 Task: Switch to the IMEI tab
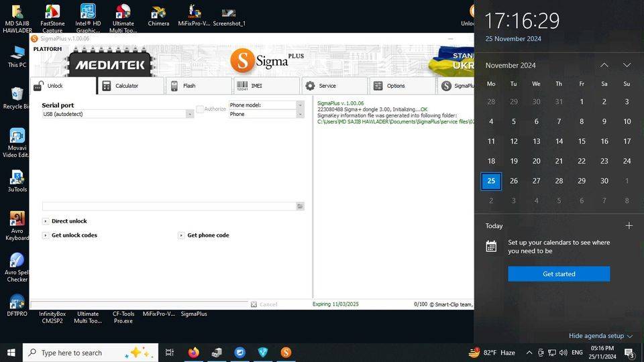[266, 86]
